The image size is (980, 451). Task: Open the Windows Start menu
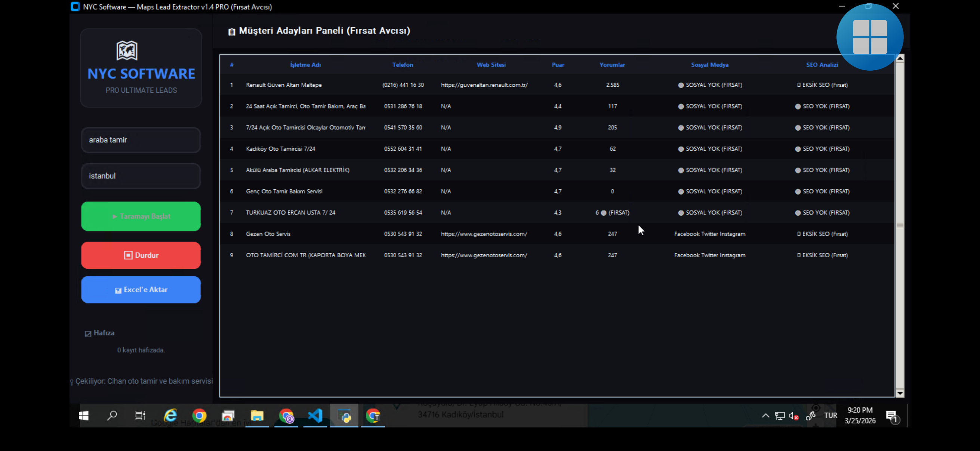(x=84, y=415)
